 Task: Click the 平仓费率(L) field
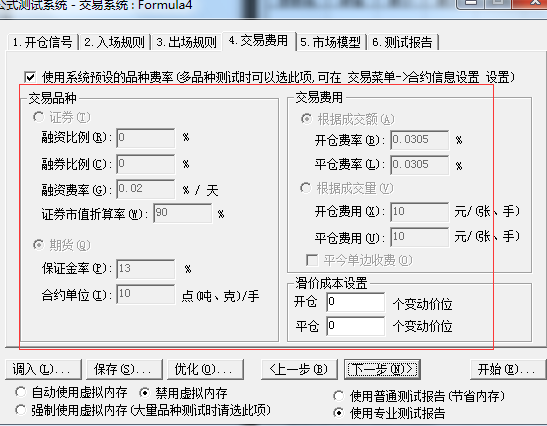coord(420,165)
